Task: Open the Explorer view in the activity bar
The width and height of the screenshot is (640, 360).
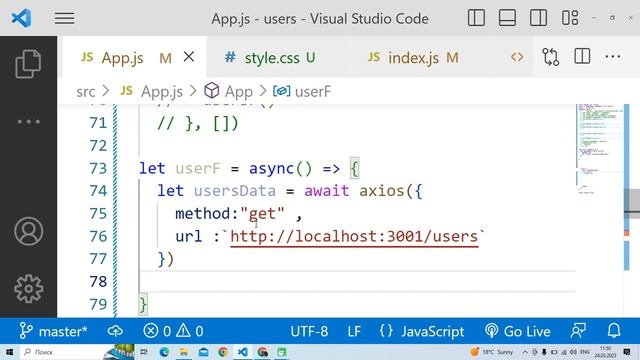Action: pos(28,64)
